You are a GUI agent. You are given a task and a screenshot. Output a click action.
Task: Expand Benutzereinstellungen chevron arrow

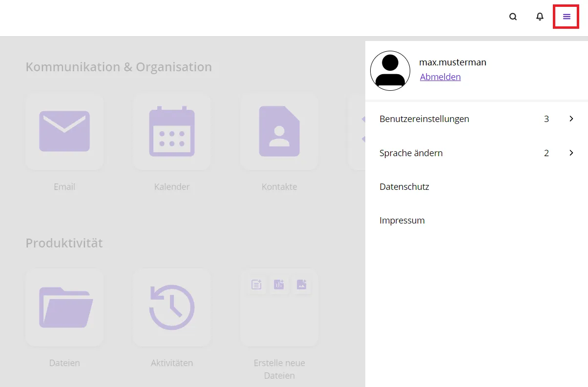pos(571,119)
